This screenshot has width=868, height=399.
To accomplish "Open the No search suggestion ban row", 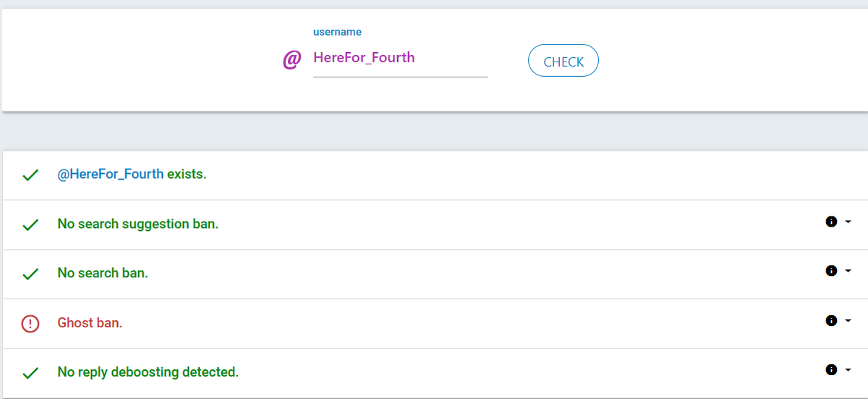I will tap(435, 225).
